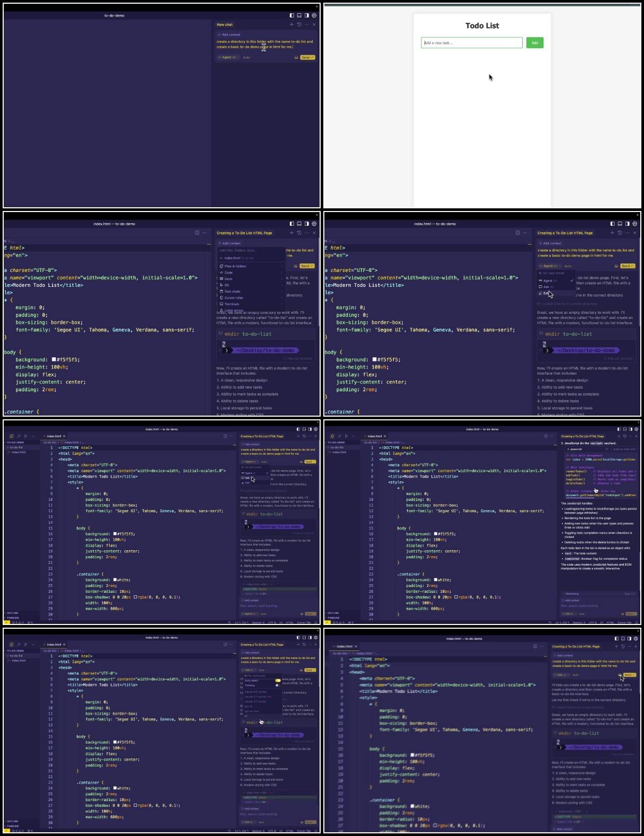The image size is (644, 836).
Task: Choose 'Cursor rules' in the context menu
Action: click(x=251, y=298)
